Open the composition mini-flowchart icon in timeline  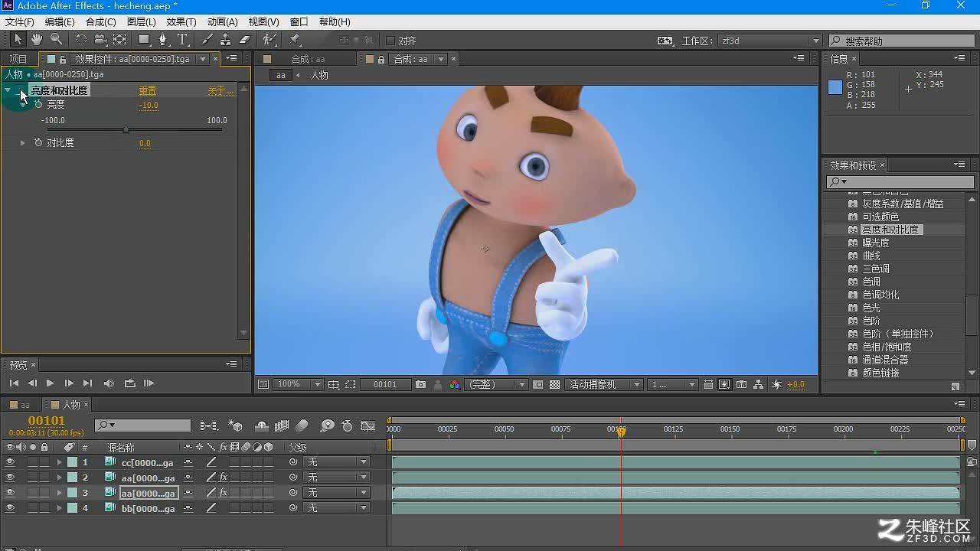tap(208, 425)
